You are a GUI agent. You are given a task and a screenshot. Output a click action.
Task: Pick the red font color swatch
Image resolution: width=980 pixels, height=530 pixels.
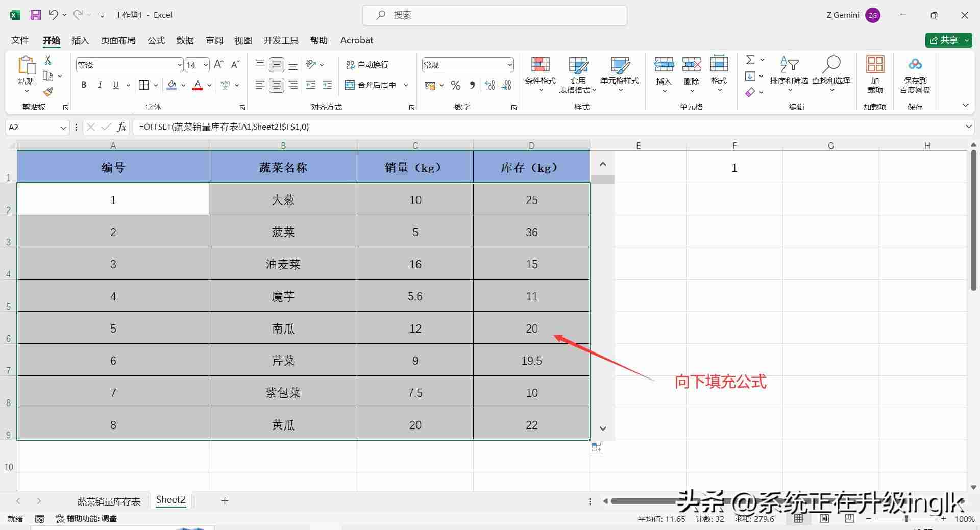pos(198,88)
